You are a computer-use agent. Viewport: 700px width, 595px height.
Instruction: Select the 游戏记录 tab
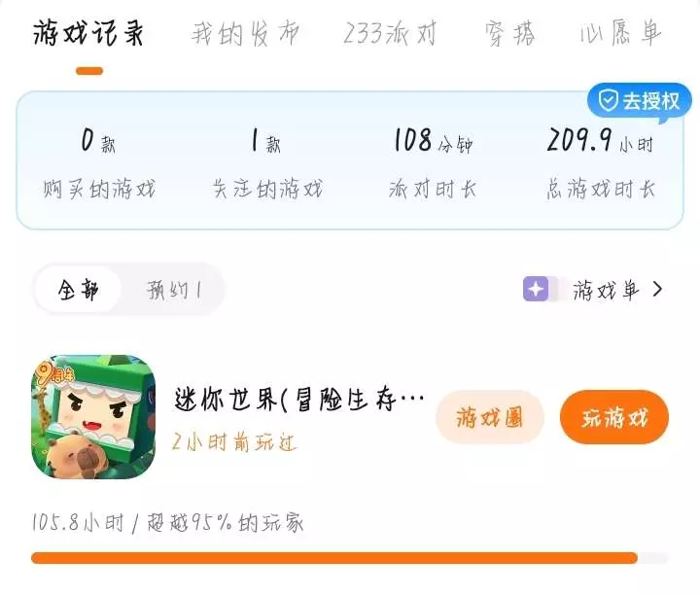(x=88, y=33)
